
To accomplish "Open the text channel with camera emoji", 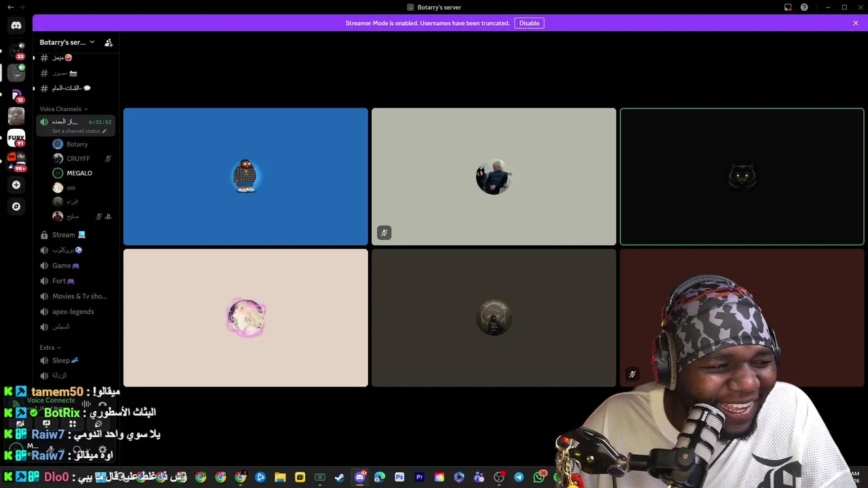I will tap(76, 73).
